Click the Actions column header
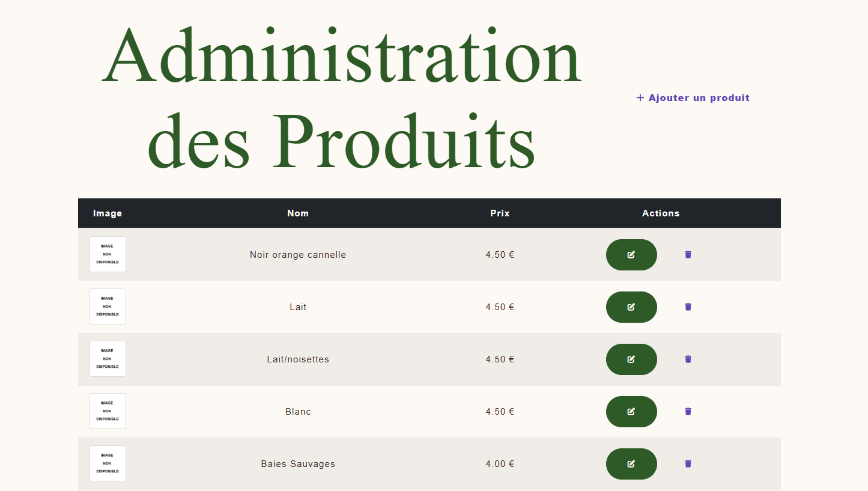The image size is (868, 491). coord(661,213)
